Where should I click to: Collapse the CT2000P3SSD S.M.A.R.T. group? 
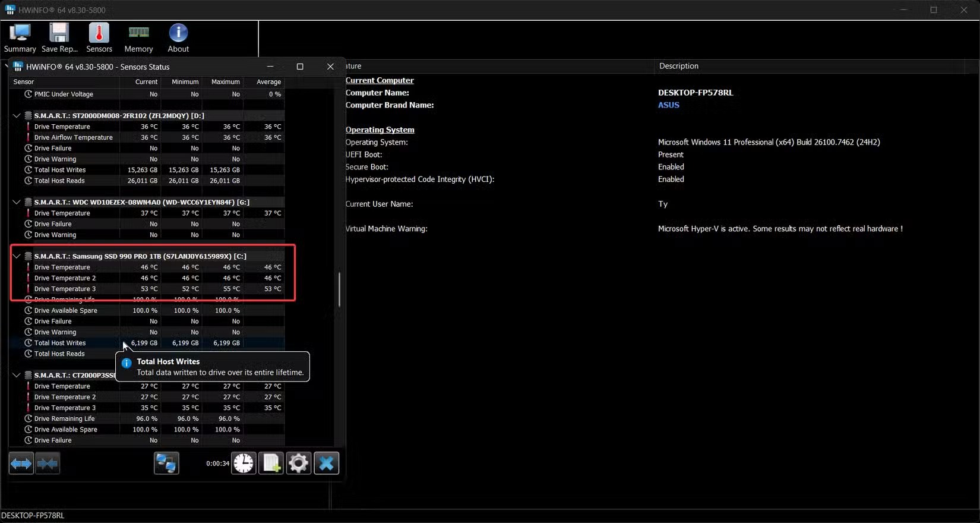pyautogui.click(x=17, y=376)
